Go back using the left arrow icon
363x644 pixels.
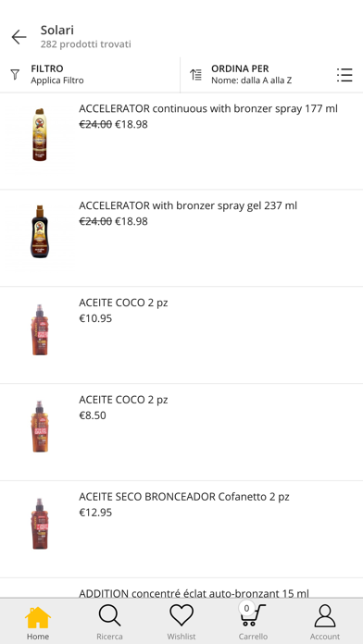coord(19,37)
